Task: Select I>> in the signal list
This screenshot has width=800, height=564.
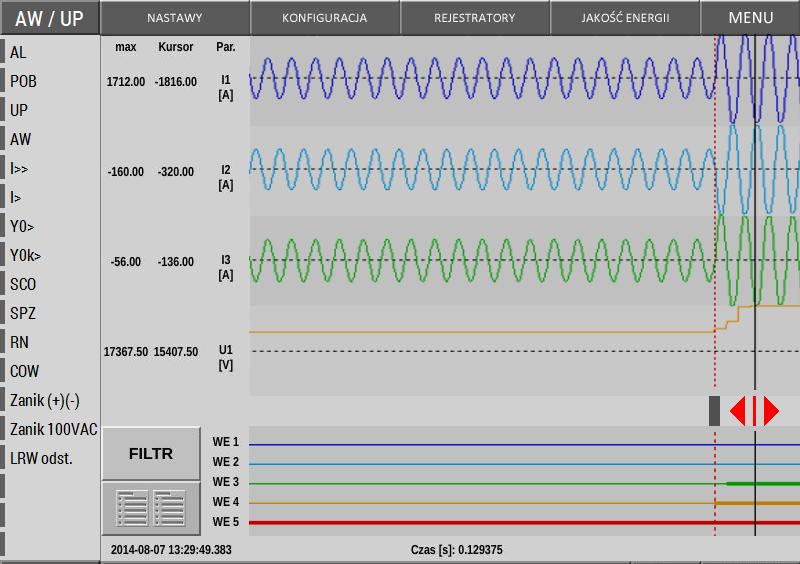Action: [x=19, y=168]
